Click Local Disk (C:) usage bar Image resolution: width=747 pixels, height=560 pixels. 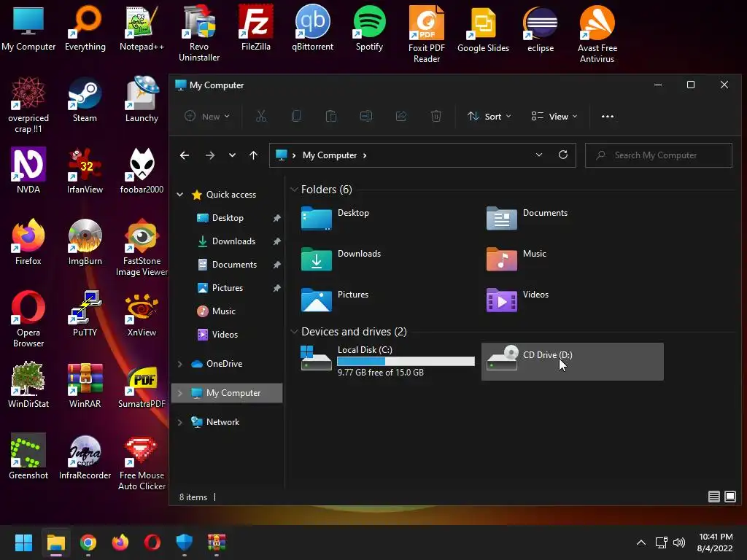(x=406, y=362)
